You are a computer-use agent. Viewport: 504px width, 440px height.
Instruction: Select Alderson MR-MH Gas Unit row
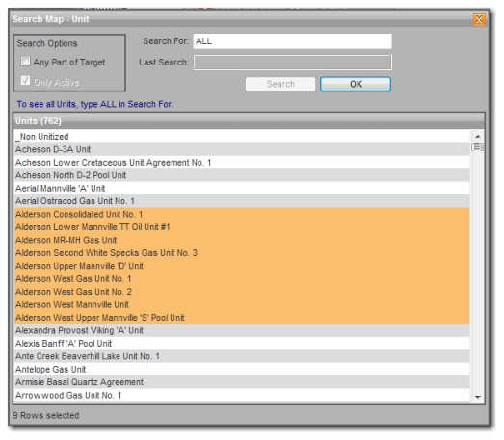tap(242, 240)
